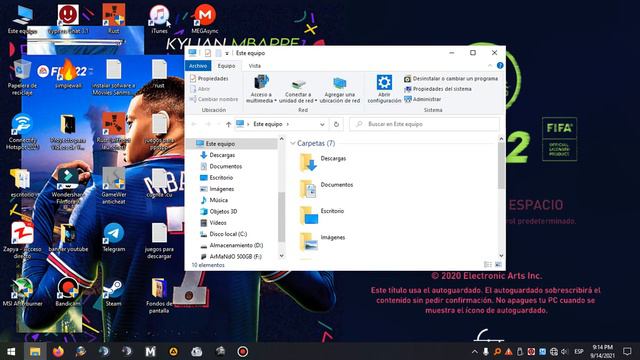Image resolution: width=640 pixels, height=360 pixels.
Task: Click the ESP language indicator
Action: (x=579, y=351)
